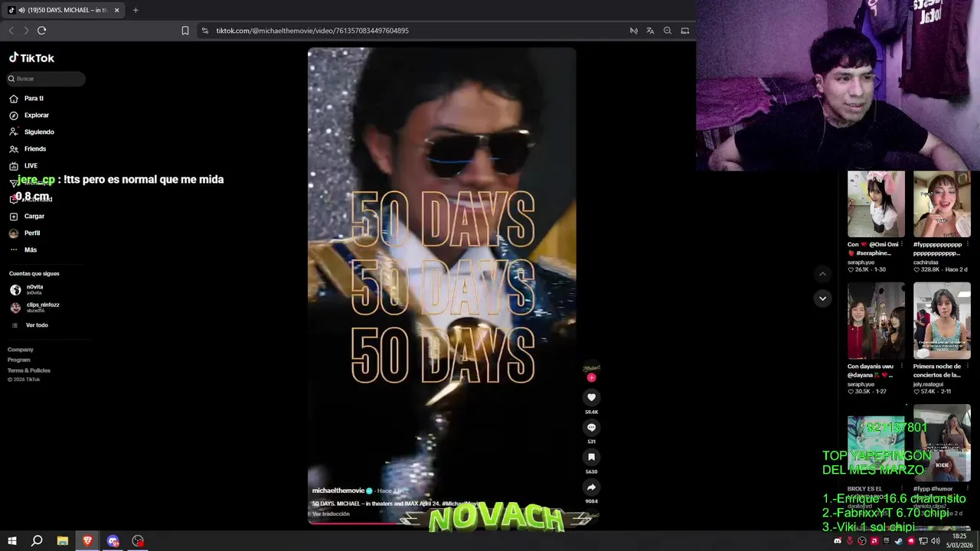Viewport: 980px width, 551px height.
Task: Click the browser forward arrow
Action: point(26,31)
